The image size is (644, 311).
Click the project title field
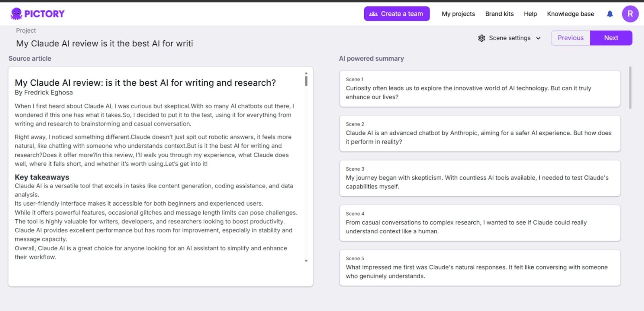(105, 43)
